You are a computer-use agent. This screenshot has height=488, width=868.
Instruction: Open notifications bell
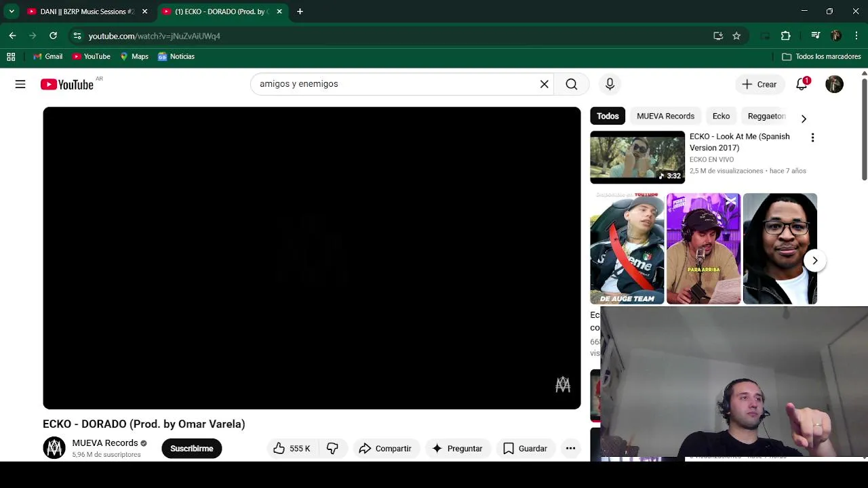pyautogui.click(x=802, y=84)
